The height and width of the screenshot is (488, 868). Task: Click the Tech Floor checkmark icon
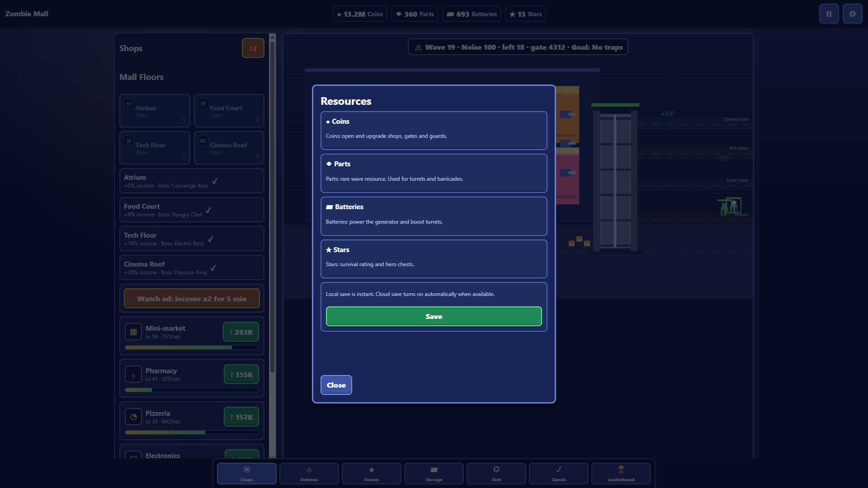point(210,239)
